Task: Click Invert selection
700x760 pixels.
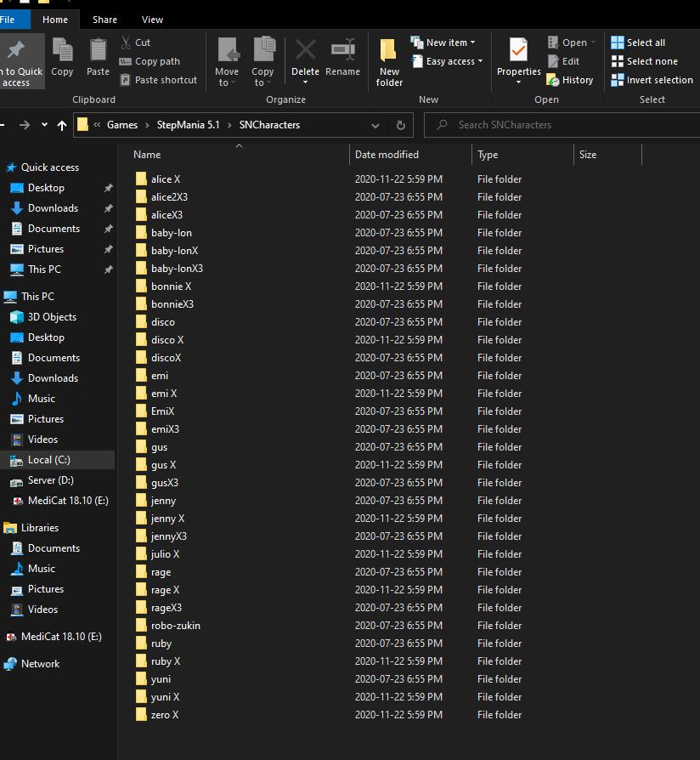Action: pyautogui.click(x=652, y=80)
